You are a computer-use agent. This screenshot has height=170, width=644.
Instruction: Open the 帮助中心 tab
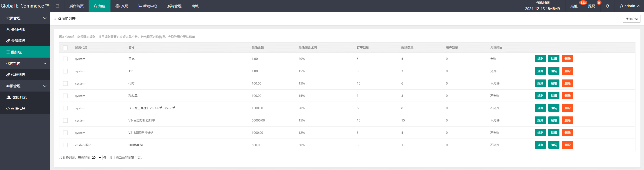(148, 6)
